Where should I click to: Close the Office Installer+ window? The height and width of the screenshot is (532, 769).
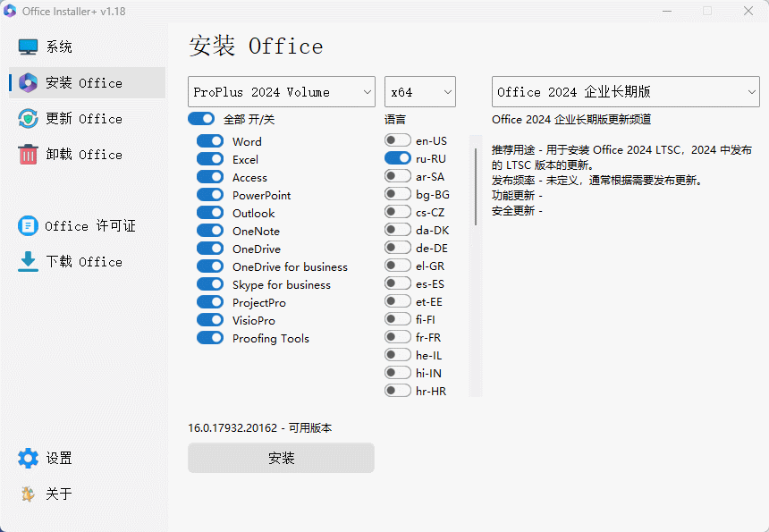tap(748, 11)
